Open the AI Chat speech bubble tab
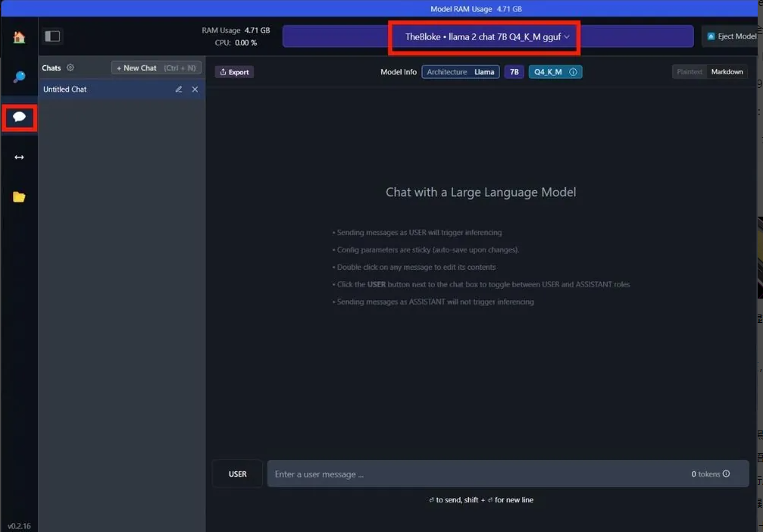 (20, 117)
